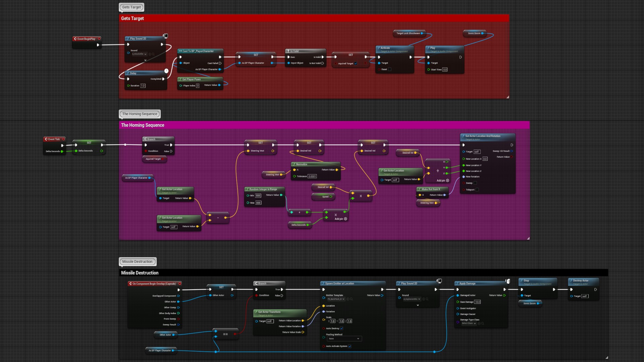Click the Target Lock Shockwave variable node

pos(408,33)
